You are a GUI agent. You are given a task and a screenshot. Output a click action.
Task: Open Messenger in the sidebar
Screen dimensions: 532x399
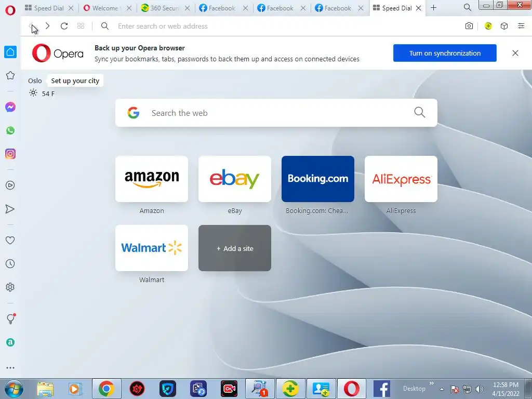click(10, 107)
